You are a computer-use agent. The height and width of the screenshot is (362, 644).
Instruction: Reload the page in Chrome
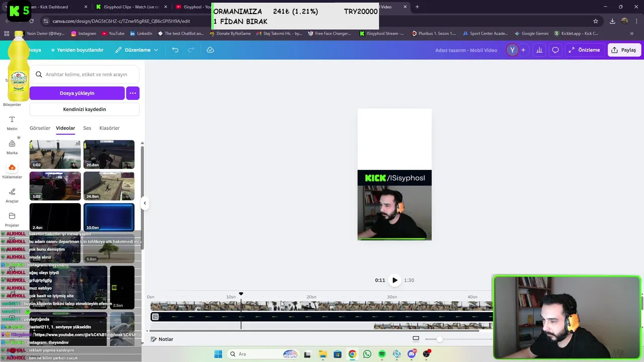tap(31, 21)
